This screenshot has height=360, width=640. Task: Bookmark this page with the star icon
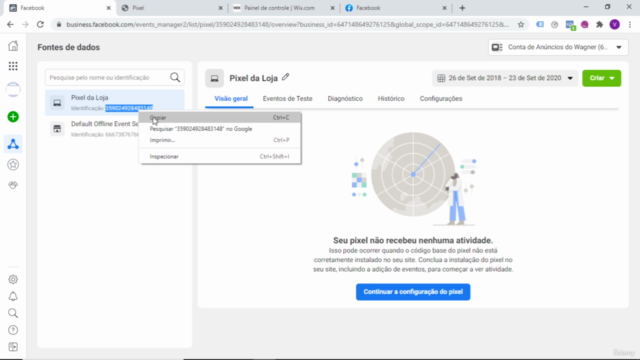pyautogui.click(x=521, y=24)
